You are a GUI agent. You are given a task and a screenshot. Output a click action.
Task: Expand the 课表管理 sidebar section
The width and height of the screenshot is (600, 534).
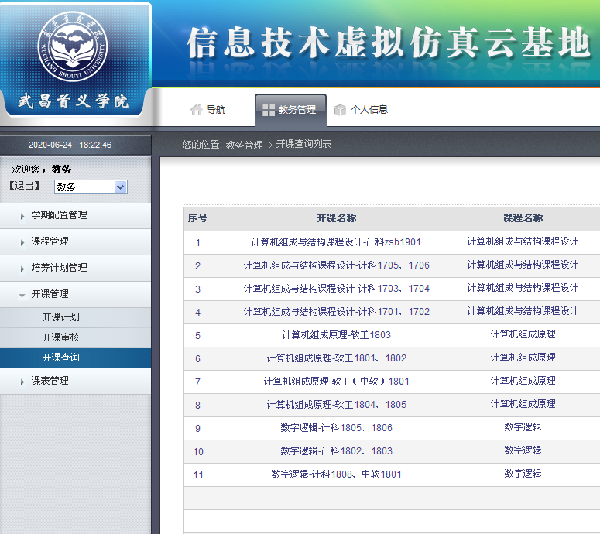click(50, 381)
